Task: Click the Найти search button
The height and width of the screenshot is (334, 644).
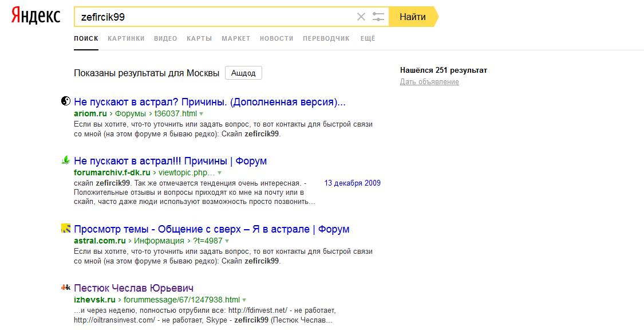Action: tap(413, 17)
